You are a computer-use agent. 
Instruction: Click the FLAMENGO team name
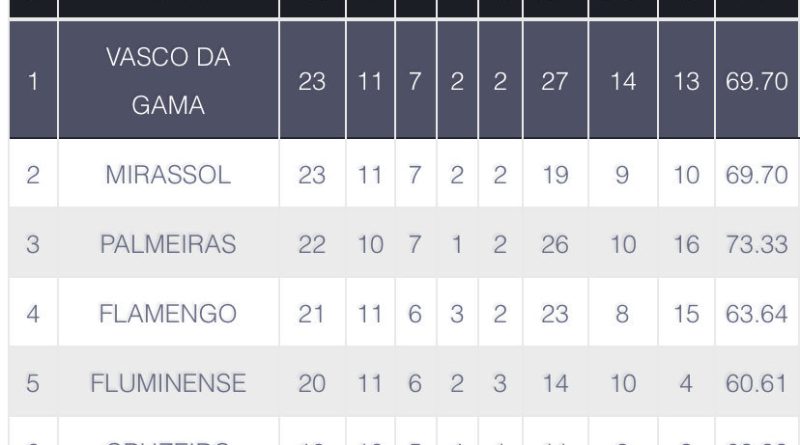click(x=168, y=314)
